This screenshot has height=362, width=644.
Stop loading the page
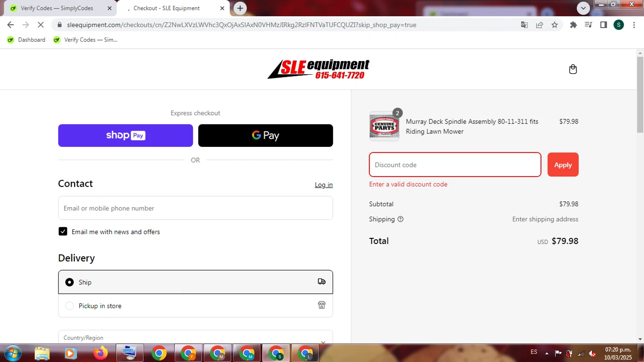click(41, 25)
